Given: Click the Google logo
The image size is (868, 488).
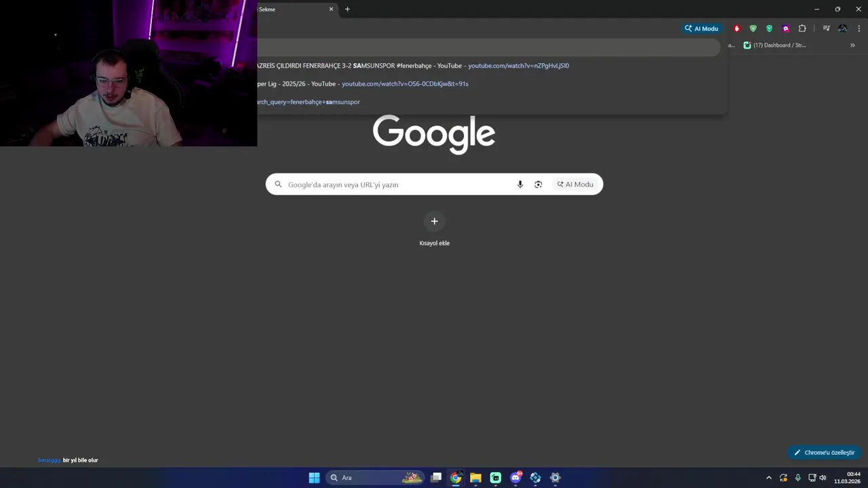Looking at the screenshot, I should (434, 134).
